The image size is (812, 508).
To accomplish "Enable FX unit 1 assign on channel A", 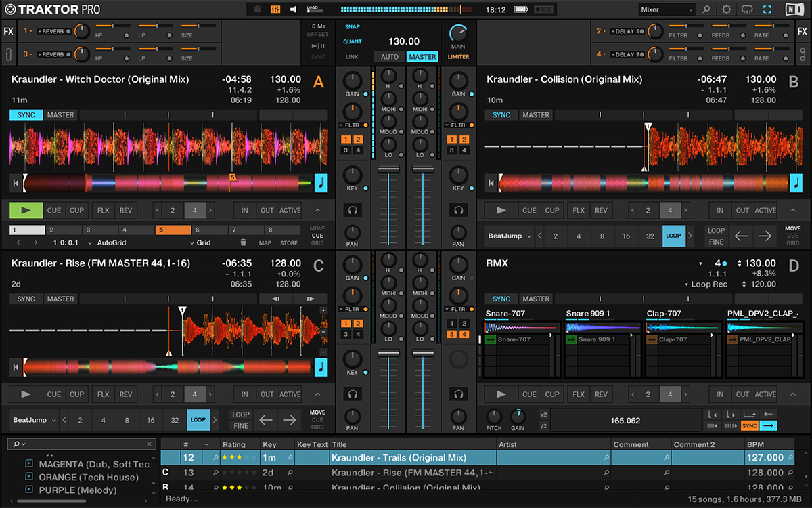I will click(345, 139).
